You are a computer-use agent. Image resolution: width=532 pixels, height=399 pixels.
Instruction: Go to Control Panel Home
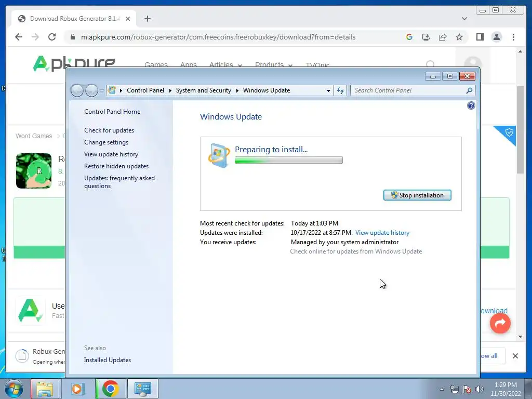point(112,112)
